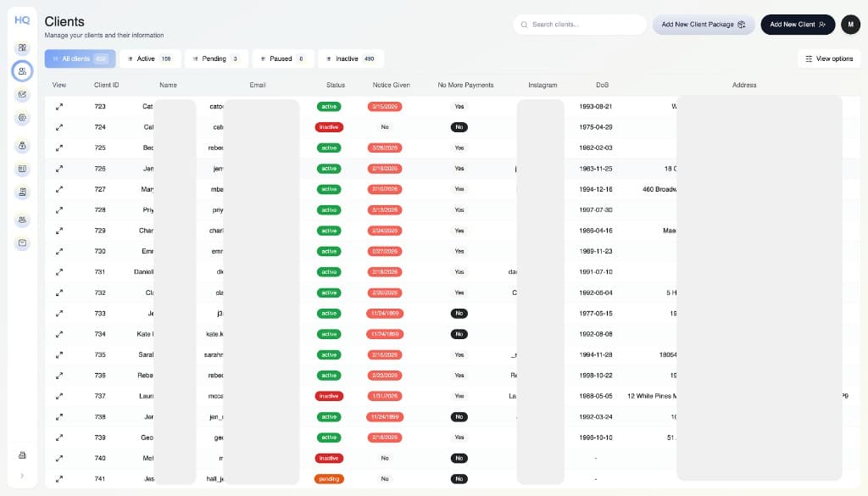Open the settings gear in the sidebar
868x496 pixels.
22,118
